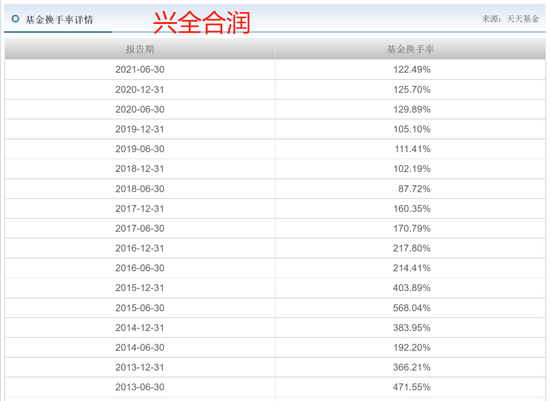Image resolution: width=550 pixels, height=401 pixels.
Task: Select the 192.20% turnover value
Action: pyautogui.click(x=412, y=348)
